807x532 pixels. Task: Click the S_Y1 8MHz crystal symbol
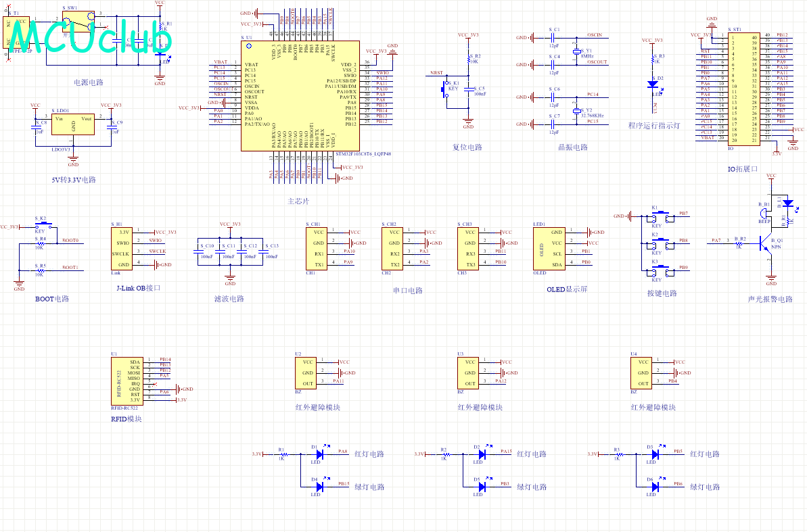(576, 51)
